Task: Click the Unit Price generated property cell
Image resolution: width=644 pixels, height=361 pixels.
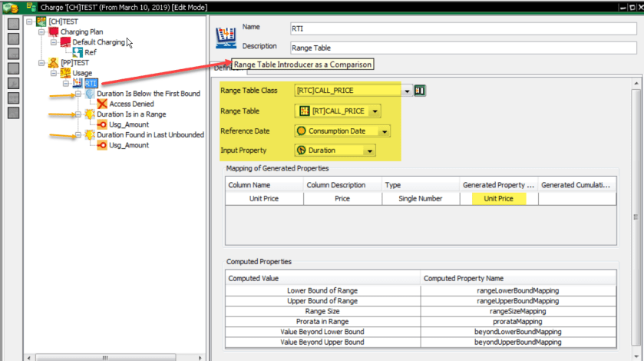Action: coord(498,198)
